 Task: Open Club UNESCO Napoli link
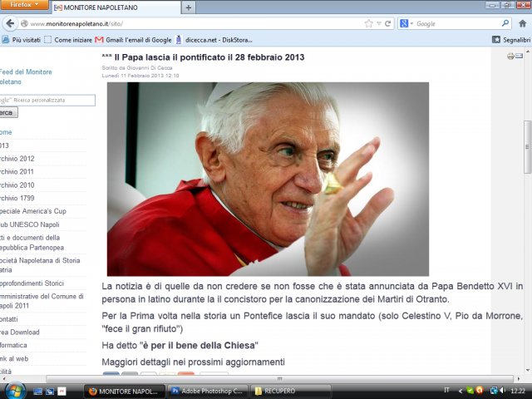(30, 224)
